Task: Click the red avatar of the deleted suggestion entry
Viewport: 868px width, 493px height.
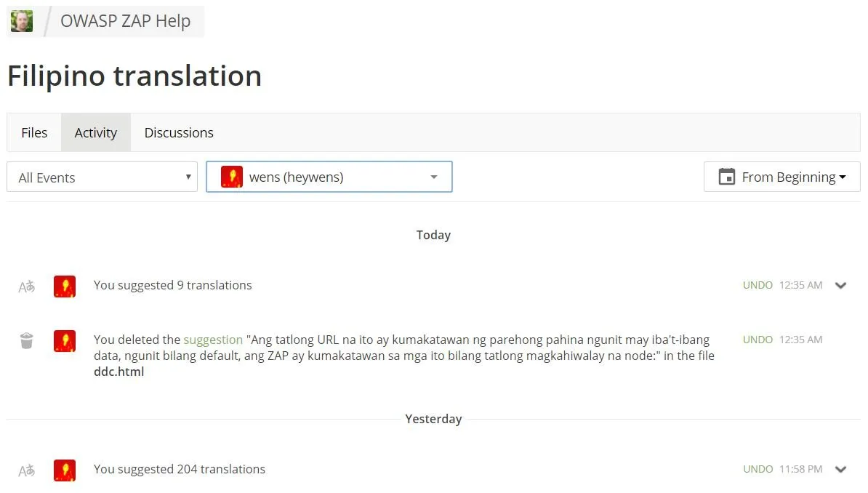Action: tap(65, 341)
